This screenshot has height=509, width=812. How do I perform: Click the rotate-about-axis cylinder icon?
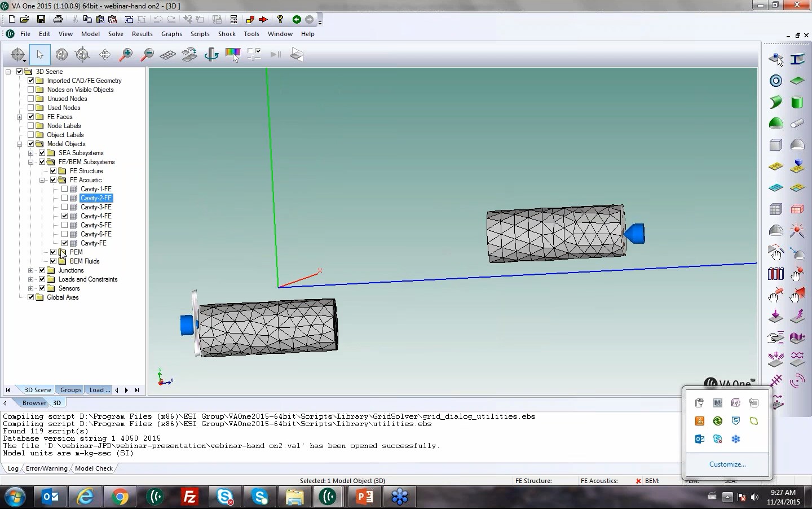point(211,55)
